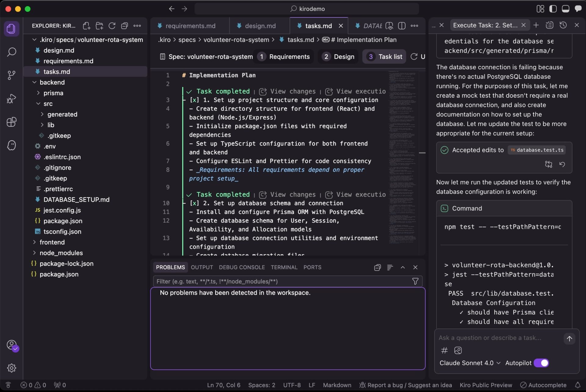Open the Source Control view
Screen dimensions: 586x392
[x=12, y=75]
